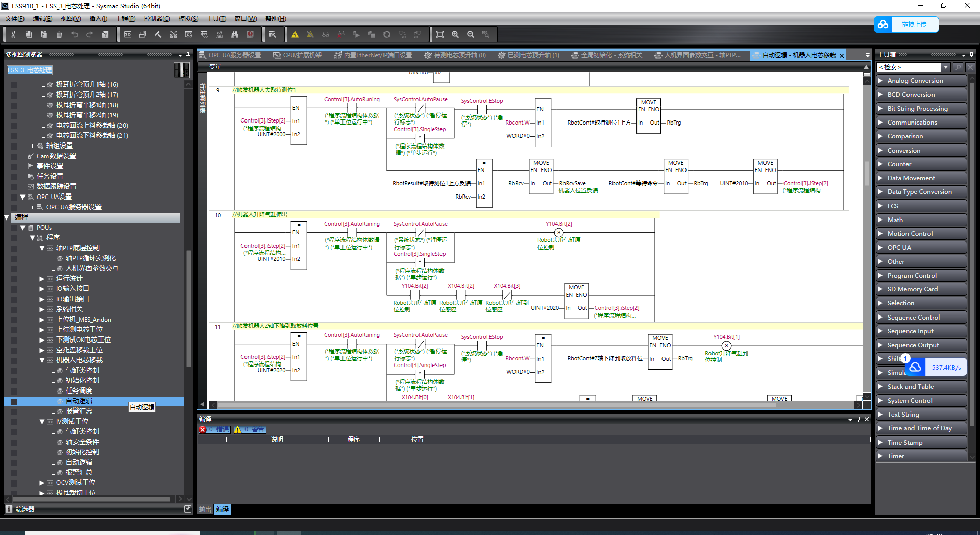The image size is (980, 535).
Task: Expand the 运行统计 tree node
Action: coord(42,279)
